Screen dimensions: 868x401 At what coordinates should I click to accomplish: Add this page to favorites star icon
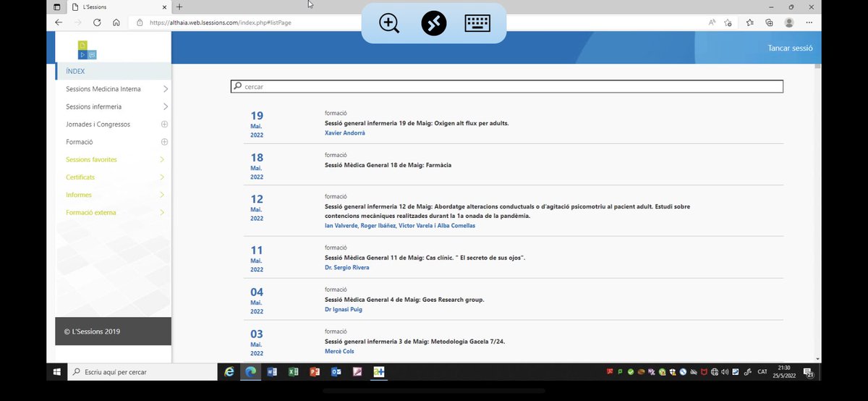[x=728, y=22]
